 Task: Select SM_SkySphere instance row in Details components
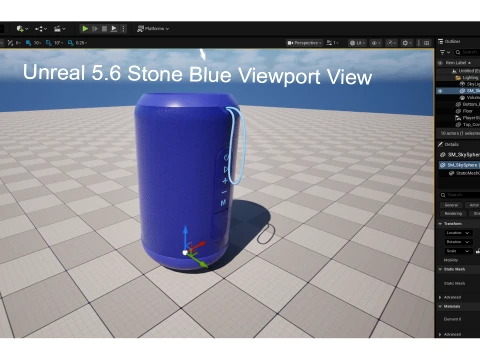[459, 165]
